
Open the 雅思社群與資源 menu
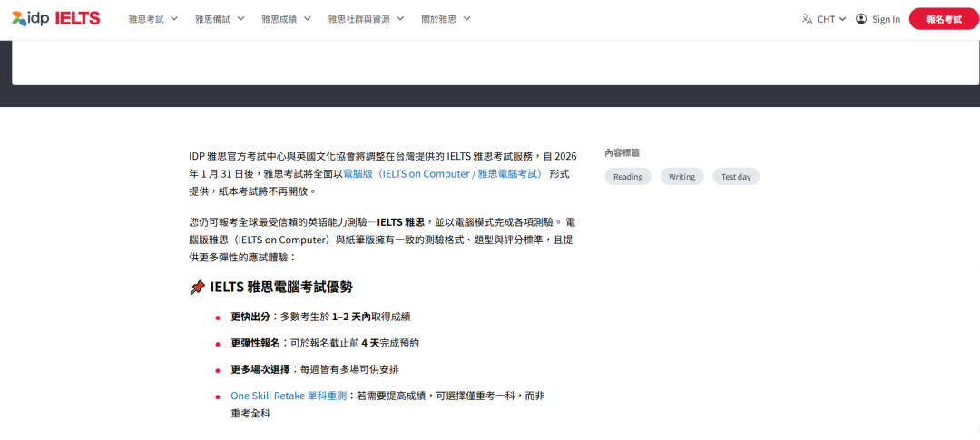point(361,19)
